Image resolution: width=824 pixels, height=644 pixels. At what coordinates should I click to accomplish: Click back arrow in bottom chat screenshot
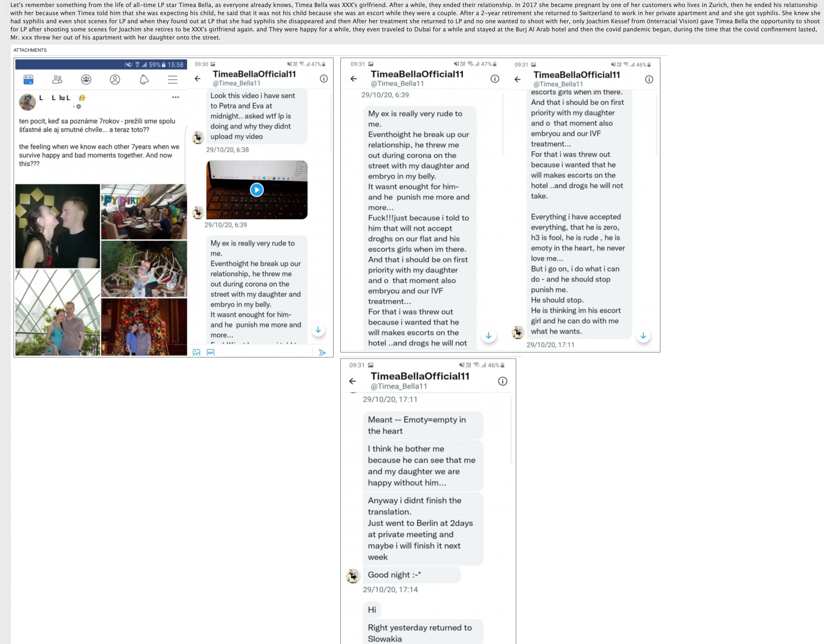tap(352, 381)
